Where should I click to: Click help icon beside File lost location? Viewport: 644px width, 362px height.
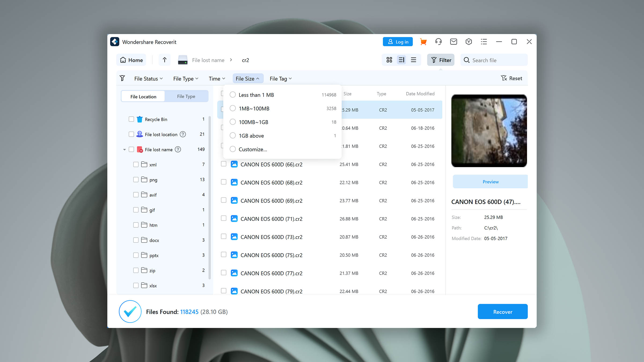click(183, 134)
